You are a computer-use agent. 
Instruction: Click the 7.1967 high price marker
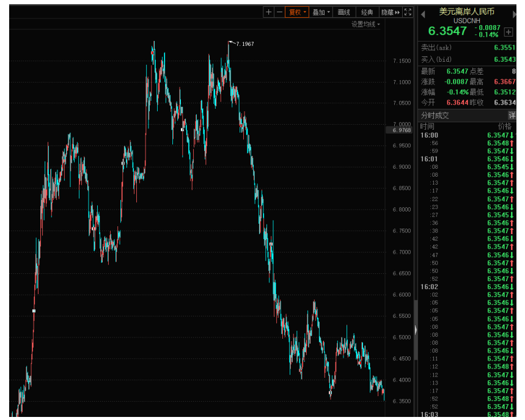point(244,44)
